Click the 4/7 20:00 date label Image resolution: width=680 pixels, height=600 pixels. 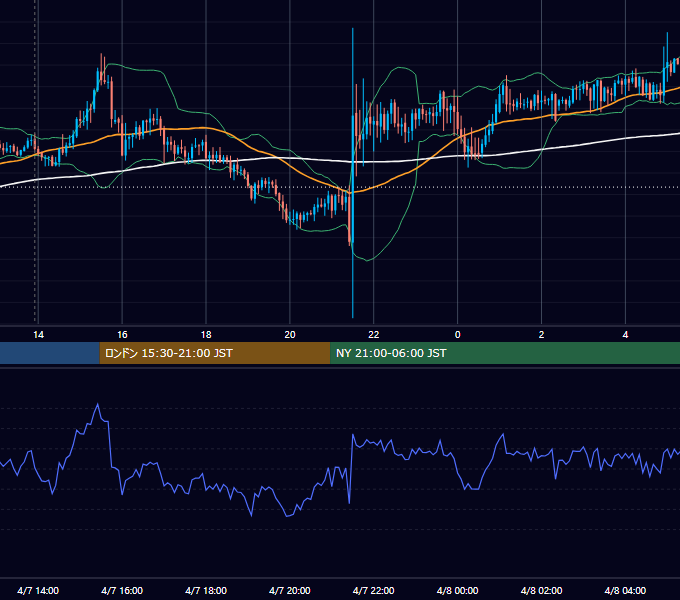tap(290, 590)
